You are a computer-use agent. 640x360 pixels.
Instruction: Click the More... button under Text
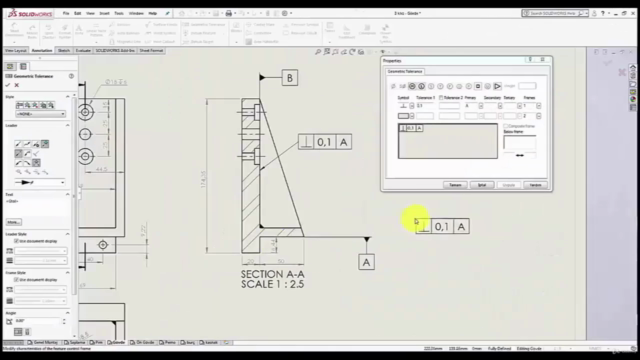[x=13, y=222]
